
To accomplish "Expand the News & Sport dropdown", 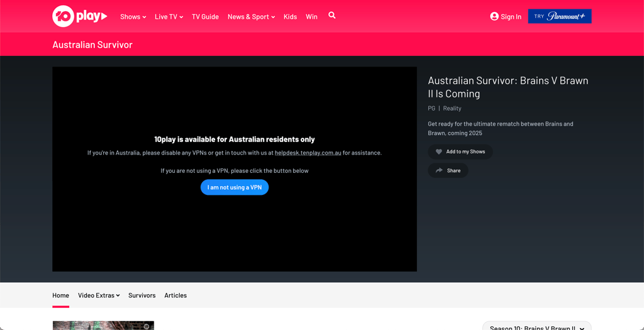I will 252,17.
